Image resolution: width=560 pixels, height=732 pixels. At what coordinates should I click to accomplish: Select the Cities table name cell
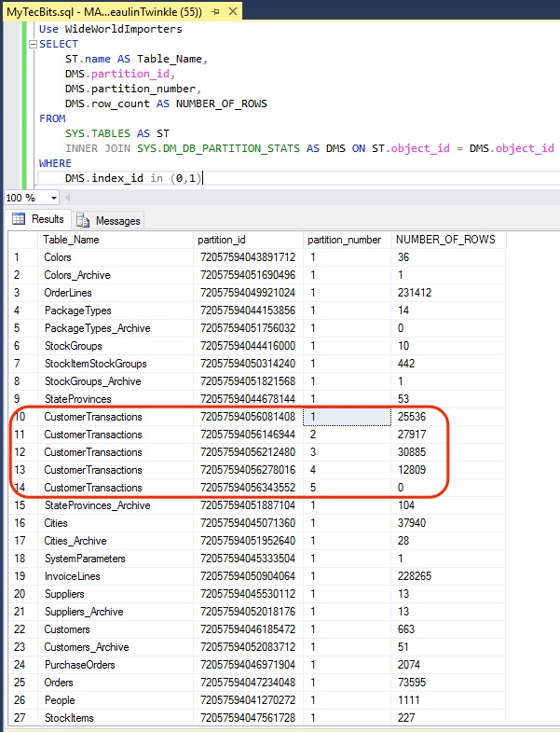(x=116, y=523)
